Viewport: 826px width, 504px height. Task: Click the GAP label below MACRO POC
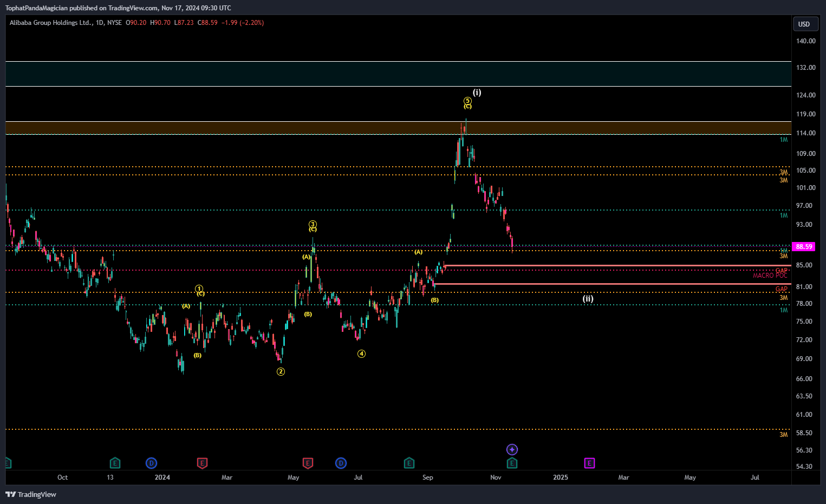(x=782, y=289)
